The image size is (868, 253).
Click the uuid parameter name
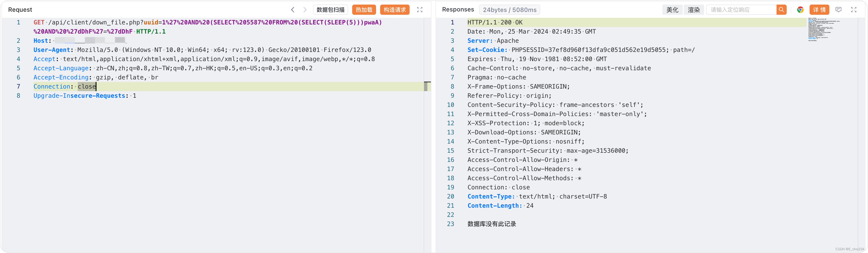(151, 22)
